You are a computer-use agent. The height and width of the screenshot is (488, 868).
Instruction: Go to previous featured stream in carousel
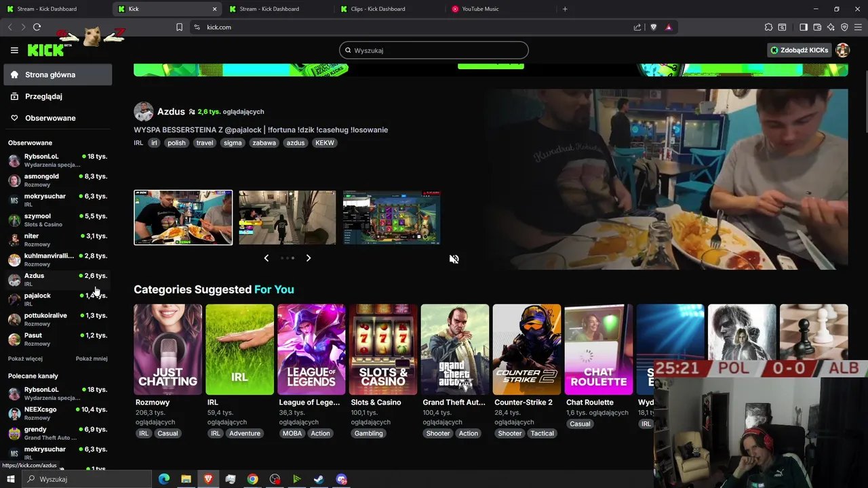[267, 258]
